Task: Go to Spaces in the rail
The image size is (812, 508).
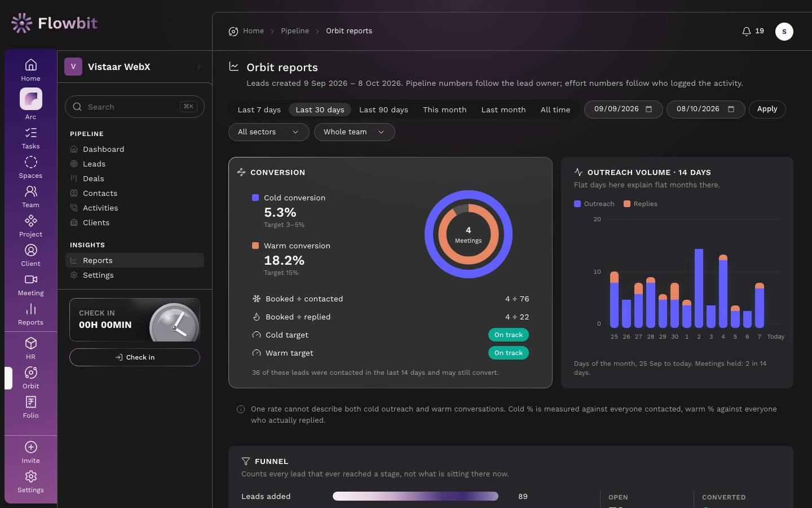Action: click(x=30, y=168)
